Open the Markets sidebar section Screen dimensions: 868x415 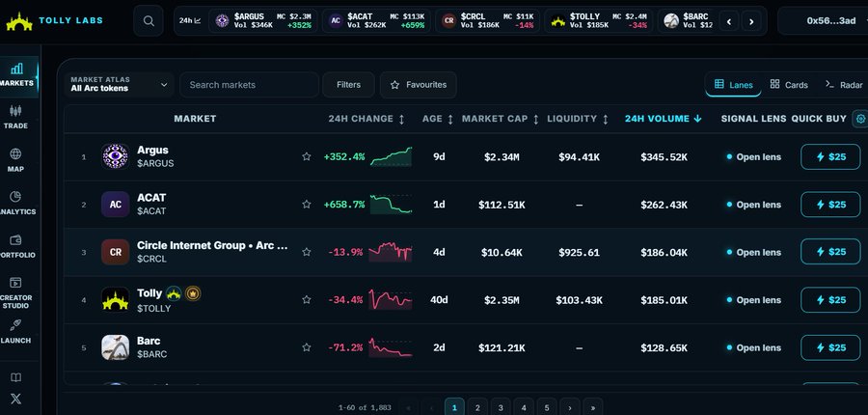click(x=17, y=76)
